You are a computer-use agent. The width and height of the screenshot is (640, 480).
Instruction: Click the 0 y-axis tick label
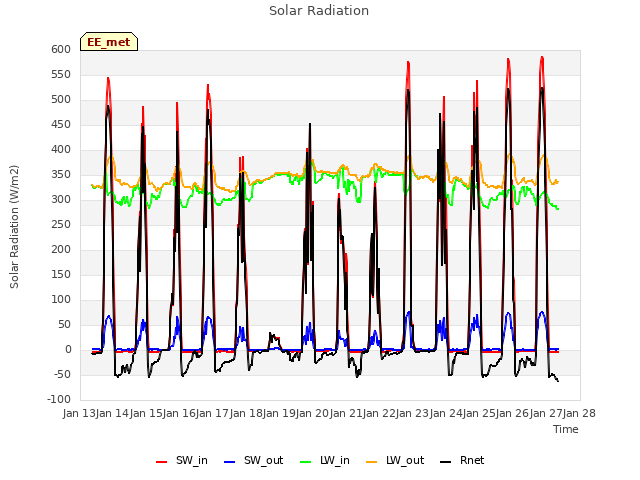[68, 349]
